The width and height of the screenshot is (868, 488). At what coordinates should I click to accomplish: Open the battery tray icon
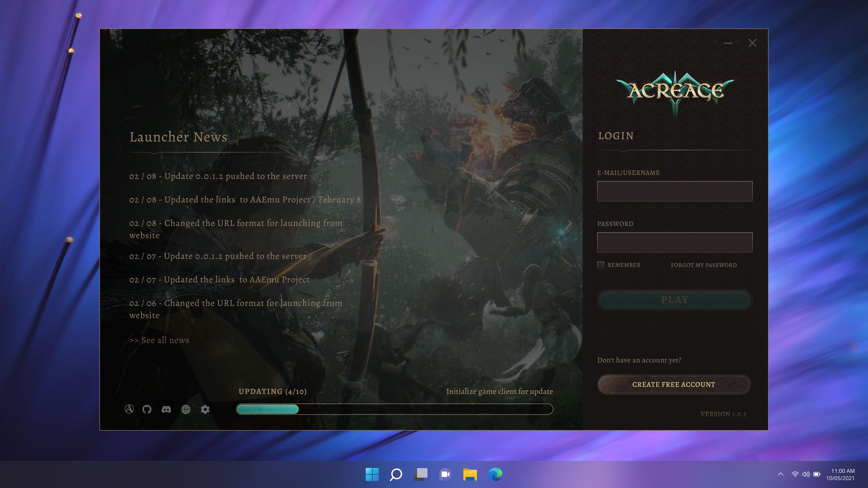click(817, 474)
